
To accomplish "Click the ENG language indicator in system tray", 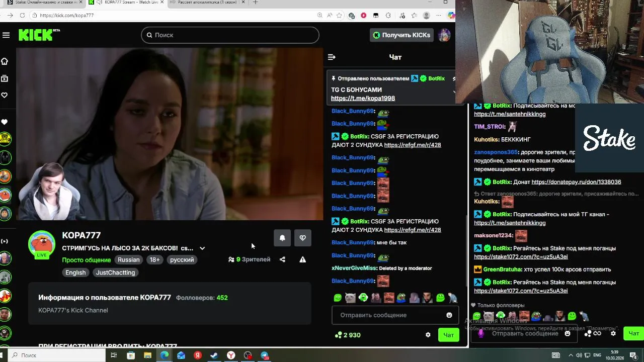I will point(597,355).
